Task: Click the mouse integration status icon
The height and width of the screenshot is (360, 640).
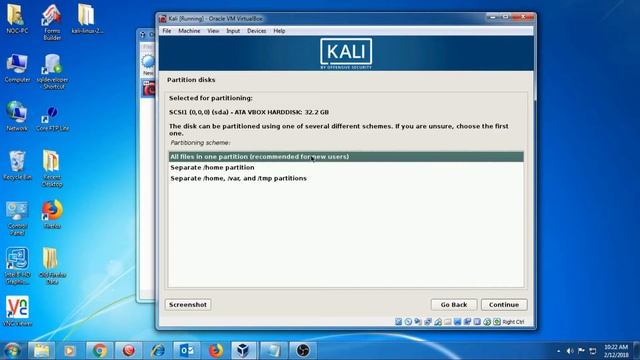Action: pyautogui.click(x=487, y=322)
